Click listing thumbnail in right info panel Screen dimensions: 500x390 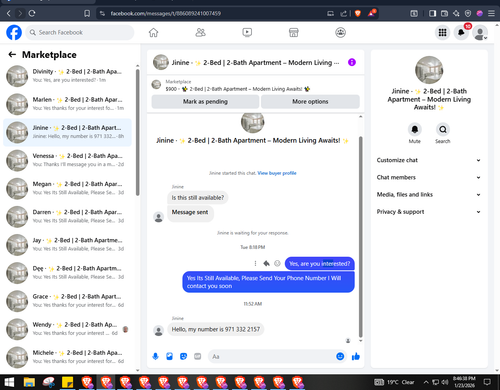point(429,70)
